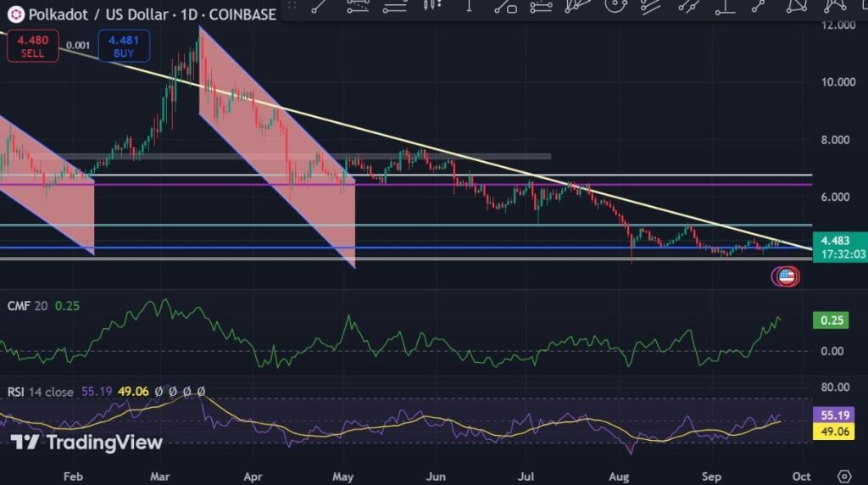The height and width of the screenshot is (485, 868).
Task: Select the red channel starting at March peak
Action: (x=277, y=147)
